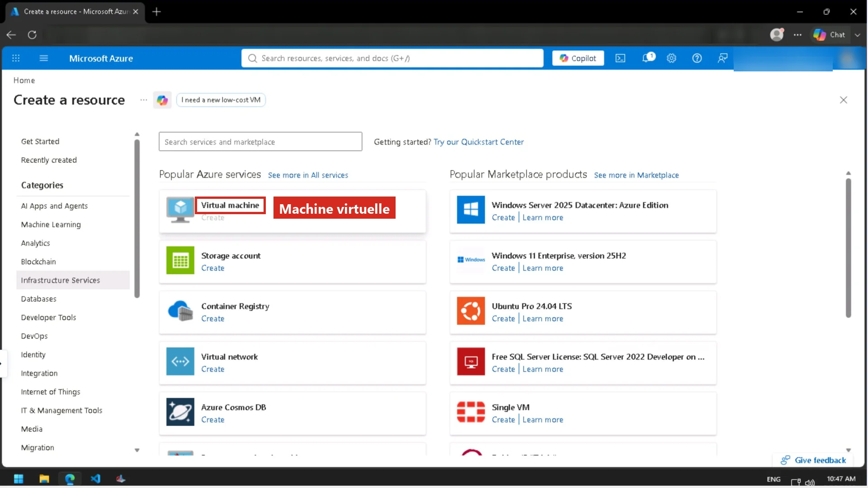Expand the dropdown arrow next to Chat
Viewport: 868px width, 488px height.
pyautogui.click(x=858, y=35)
